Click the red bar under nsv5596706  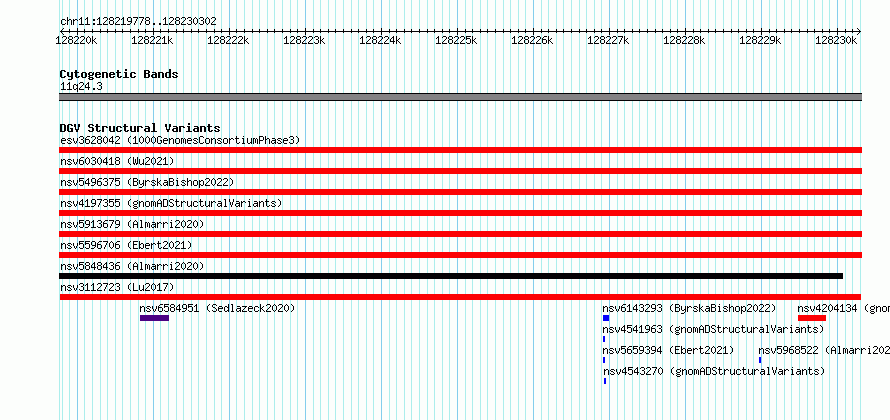click(460, 255)
